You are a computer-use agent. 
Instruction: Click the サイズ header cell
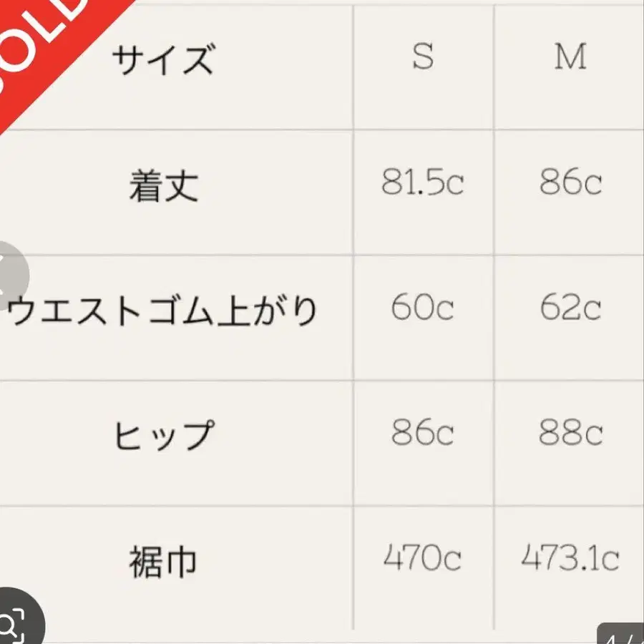click(162, 59)
